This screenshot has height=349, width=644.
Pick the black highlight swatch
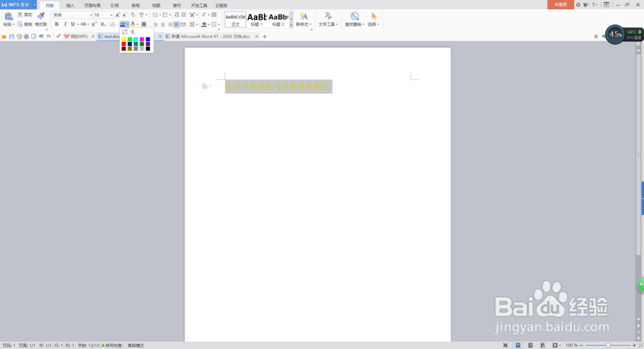tap(148, 48)
